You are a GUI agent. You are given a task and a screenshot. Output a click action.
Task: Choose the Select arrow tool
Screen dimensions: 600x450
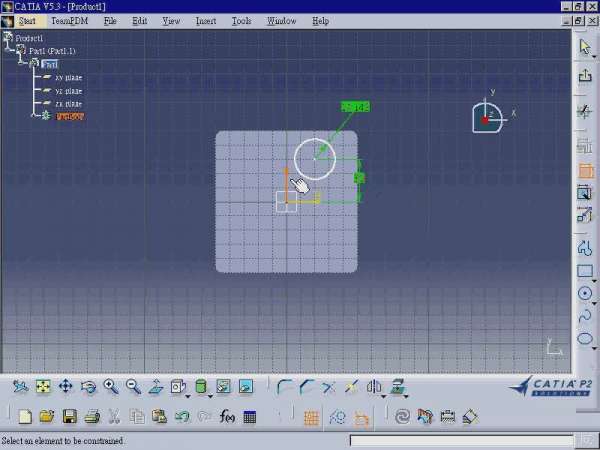point(585,47)
